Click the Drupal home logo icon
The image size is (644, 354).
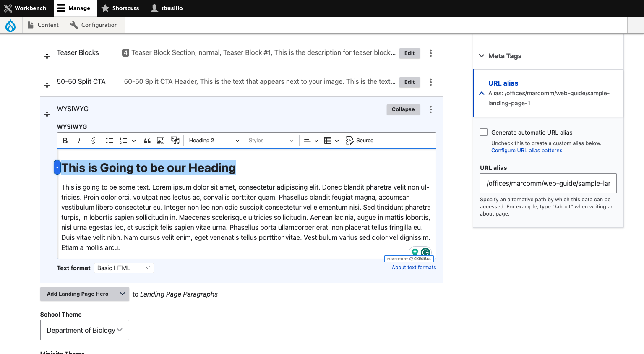[x=10, y=25]
